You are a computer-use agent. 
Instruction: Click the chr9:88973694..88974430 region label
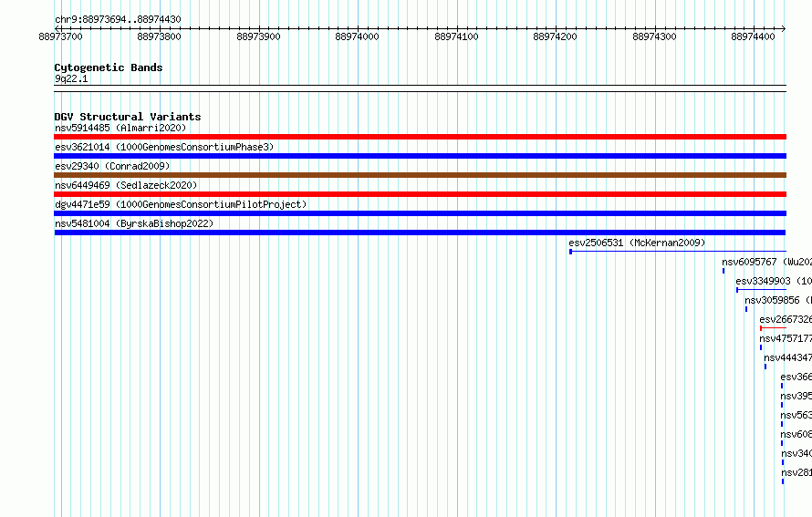tap(118, 19)
